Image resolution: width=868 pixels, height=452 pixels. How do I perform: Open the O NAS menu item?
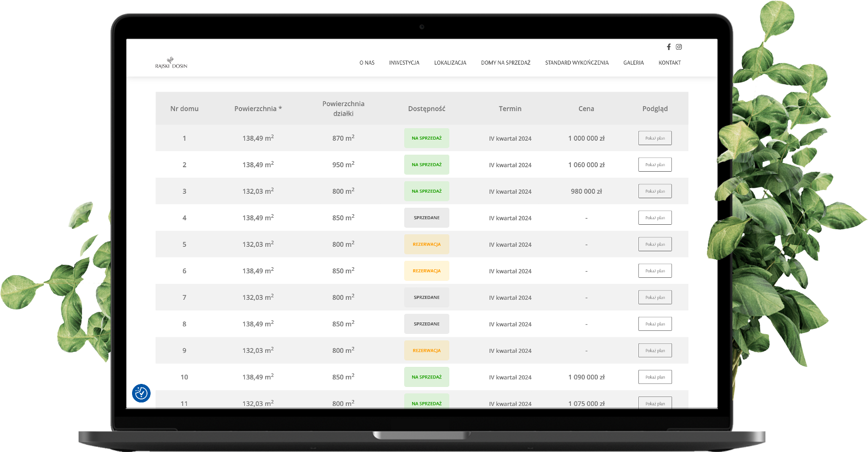[367, 63]
